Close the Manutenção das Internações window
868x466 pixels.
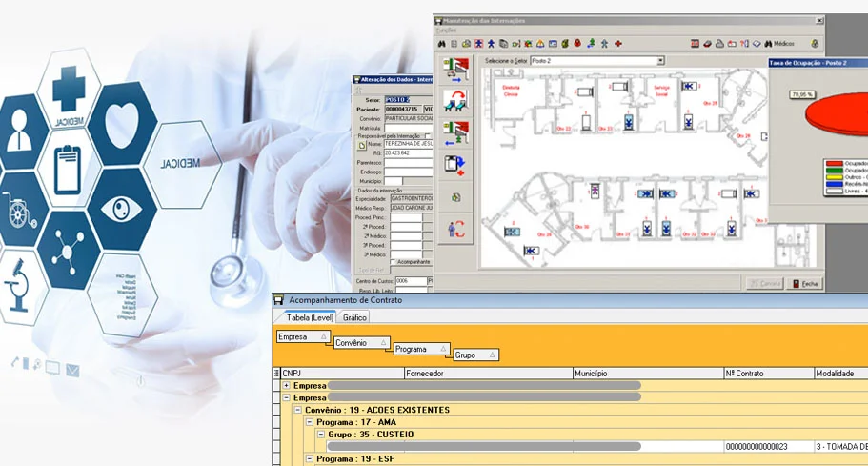[819, 20]
